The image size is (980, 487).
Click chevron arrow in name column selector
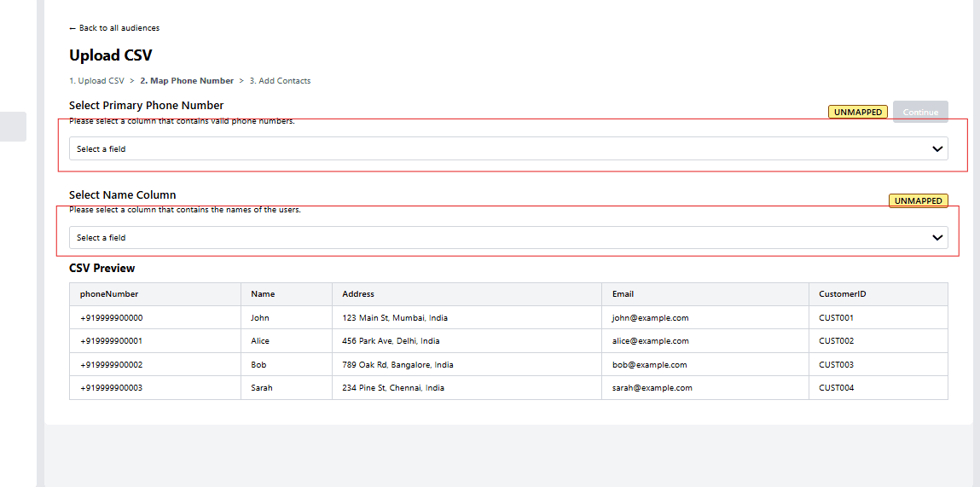pyautogui.click(x=937, y=238)
